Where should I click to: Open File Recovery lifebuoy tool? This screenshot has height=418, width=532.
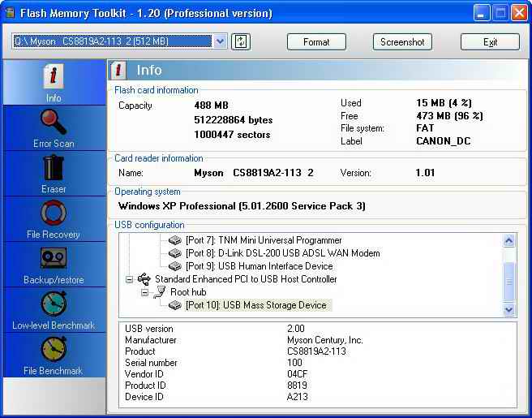(54, 219)
